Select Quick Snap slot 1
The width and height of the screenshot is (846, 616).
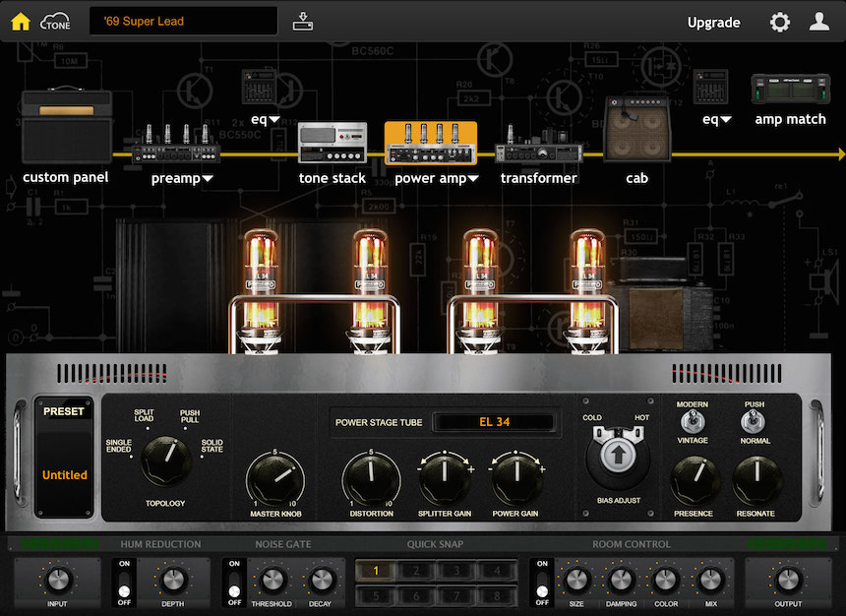[x=376, y=571]
